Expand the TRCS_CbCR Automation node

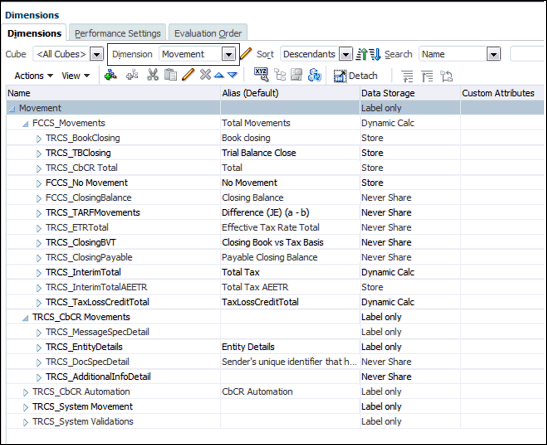coord(25,392)
